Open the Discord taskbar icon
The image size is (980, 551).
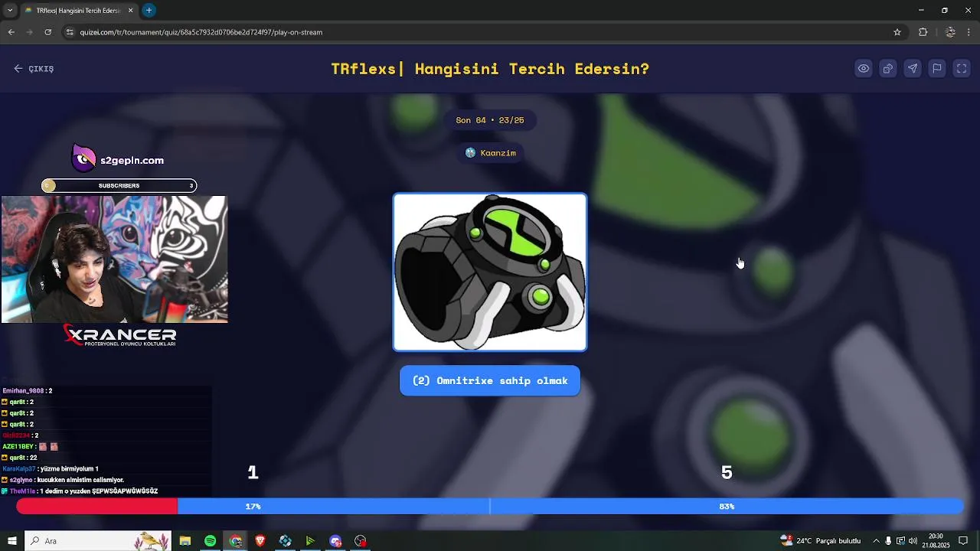335,541
